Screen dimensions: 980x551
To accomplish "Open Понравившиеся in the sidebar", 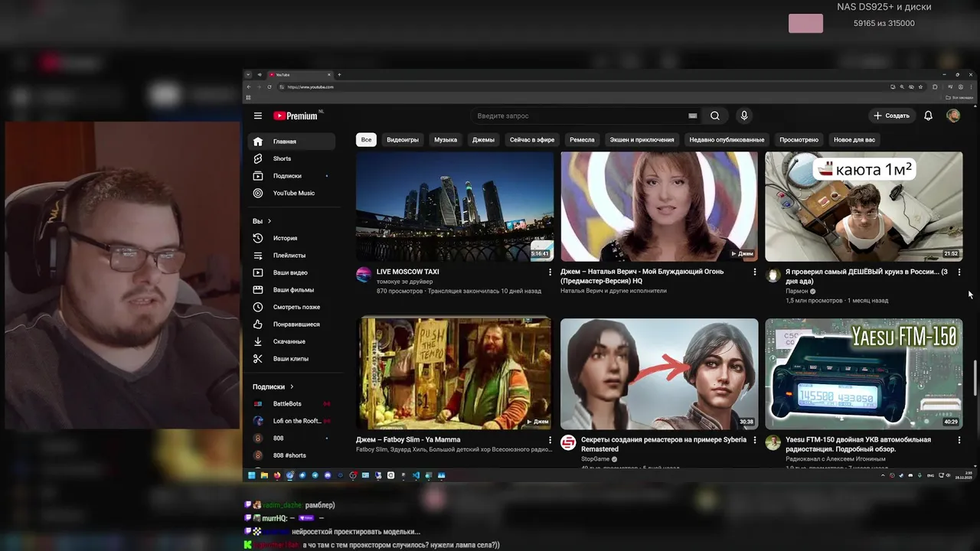I will click(292, 324).
